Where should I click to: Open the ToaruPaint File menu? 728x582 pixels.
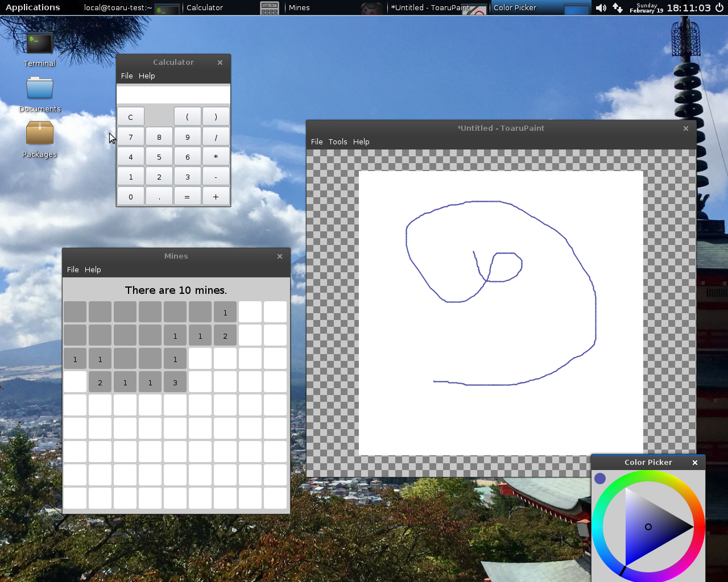click(317, 142)
